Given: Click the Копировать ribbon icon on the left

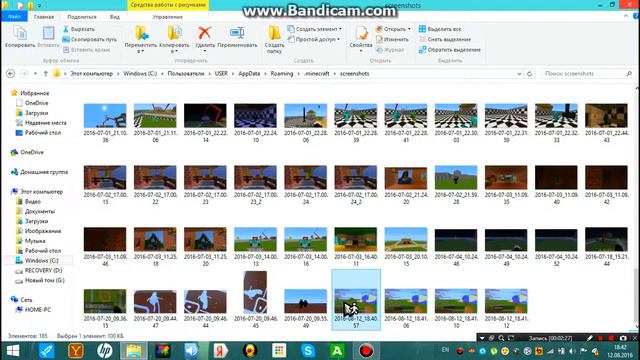Looking at the screenshot, I should coord(20,33).
